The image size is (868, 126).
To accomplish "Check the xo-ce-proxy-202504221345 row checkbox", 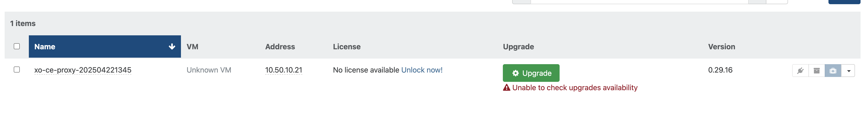I will click(x=17, y=70).
